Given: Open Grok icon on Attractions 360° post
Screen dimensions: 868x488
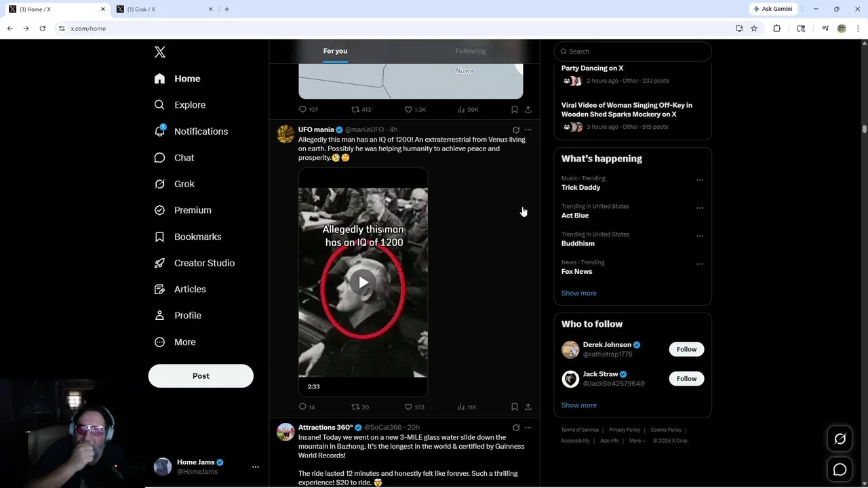Looking at the screenshot, I should tap(516, 428).
